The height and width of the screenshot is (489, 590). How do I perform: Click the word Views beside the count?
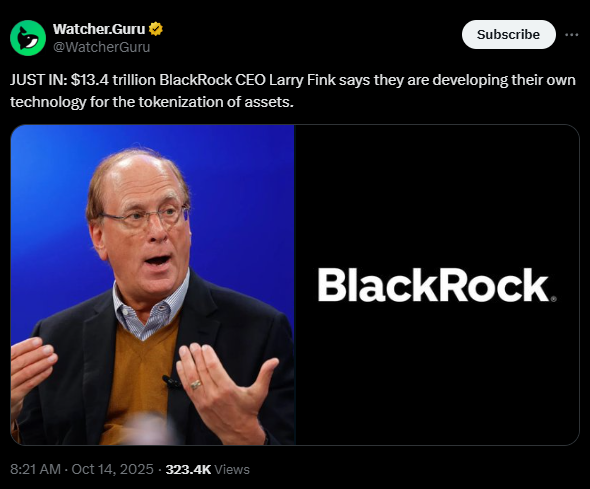(x=232, y=469)
